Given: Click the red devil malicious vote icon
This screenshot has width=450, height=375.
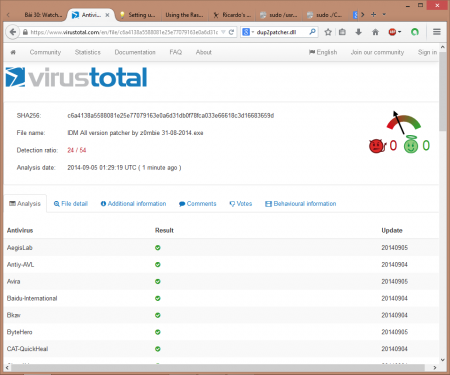Looking at the screenshot, I should [x=377, y=146].
